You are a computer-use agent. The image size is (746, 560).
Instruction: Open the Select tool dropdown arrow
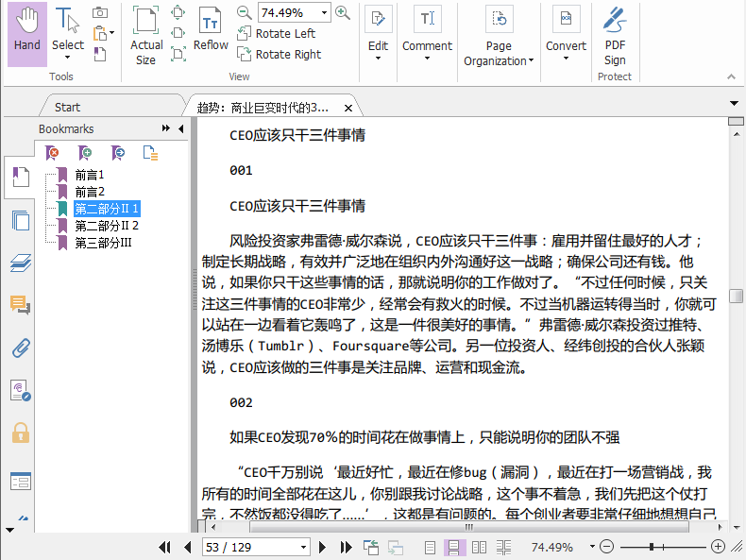point(68,58)
